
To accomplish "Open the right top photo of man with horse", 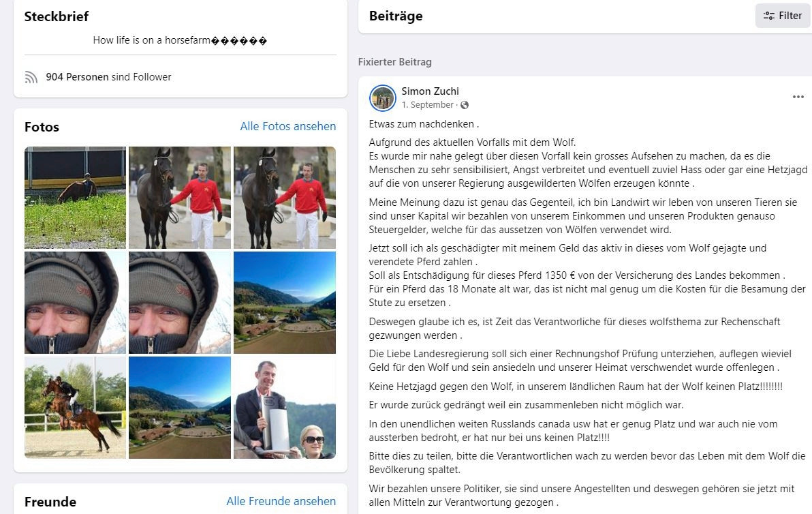I will click(x=285, y=198).
